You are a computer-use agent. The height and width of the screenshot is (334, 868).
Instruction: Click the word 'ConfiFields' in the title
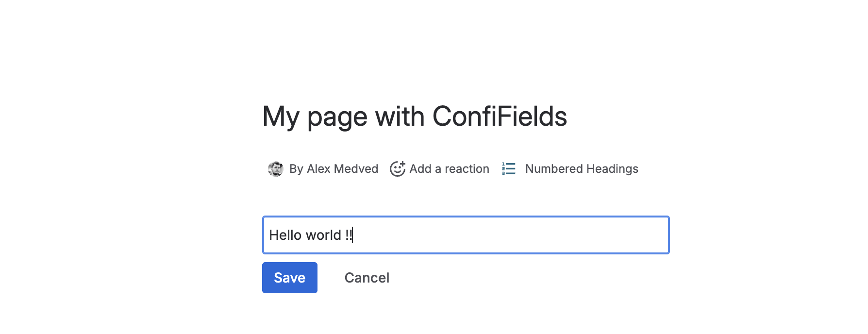pyautogui.click(x=499, y=117)
